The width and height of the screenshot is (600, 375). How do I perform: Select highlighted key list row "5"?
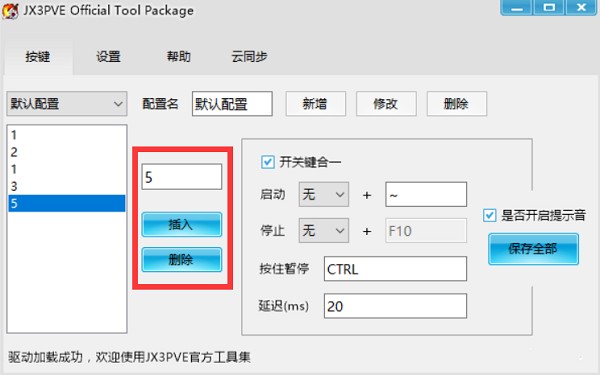(67, 203)
